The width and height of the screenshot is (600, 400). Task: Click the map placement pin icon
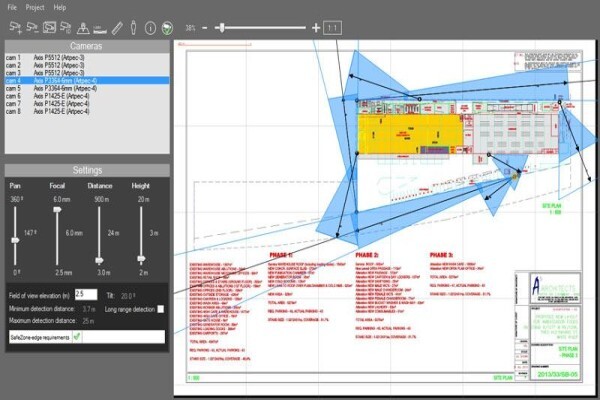tap(83, 28)
